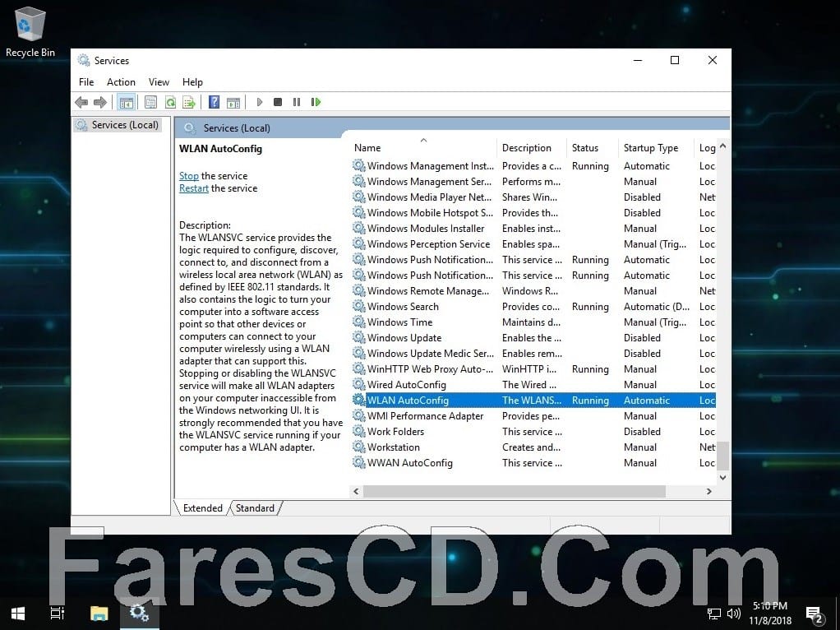840x630 pixels.
Task: Open the File menu
Action: click(x=86, y=82)
